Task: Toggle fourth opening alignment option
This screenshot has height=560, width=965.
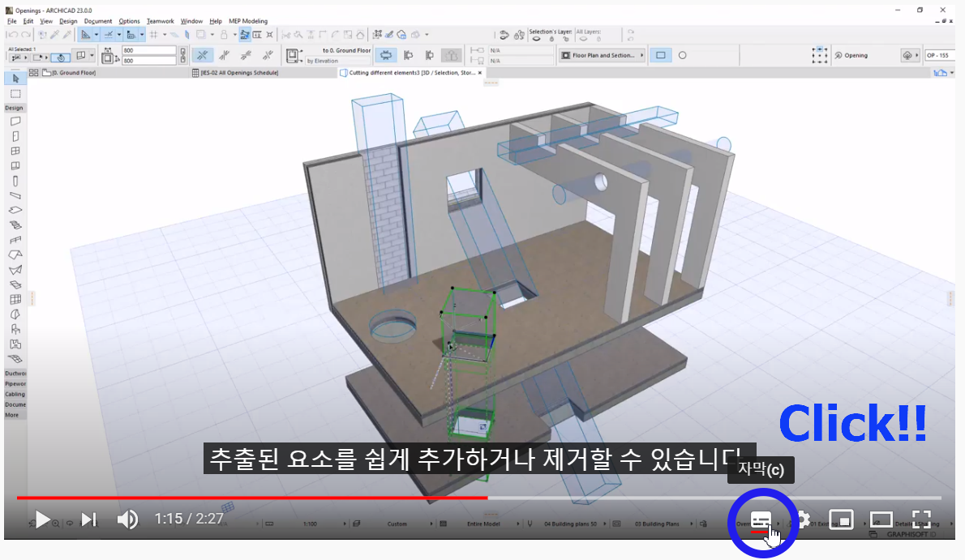Action: 267,55
